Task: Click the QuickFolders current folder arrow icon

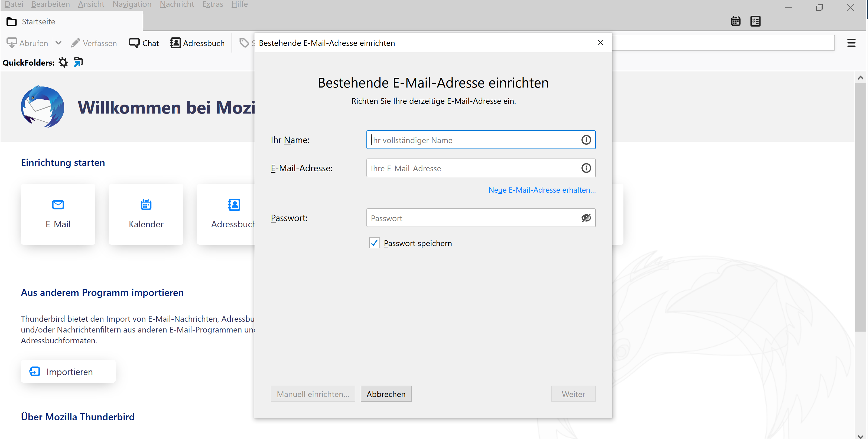Action: 78,62
